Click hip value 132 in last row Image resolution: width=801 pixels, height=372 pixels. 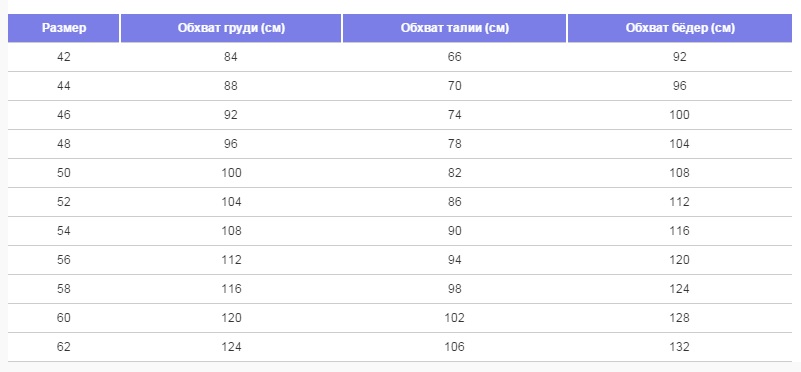679,347
